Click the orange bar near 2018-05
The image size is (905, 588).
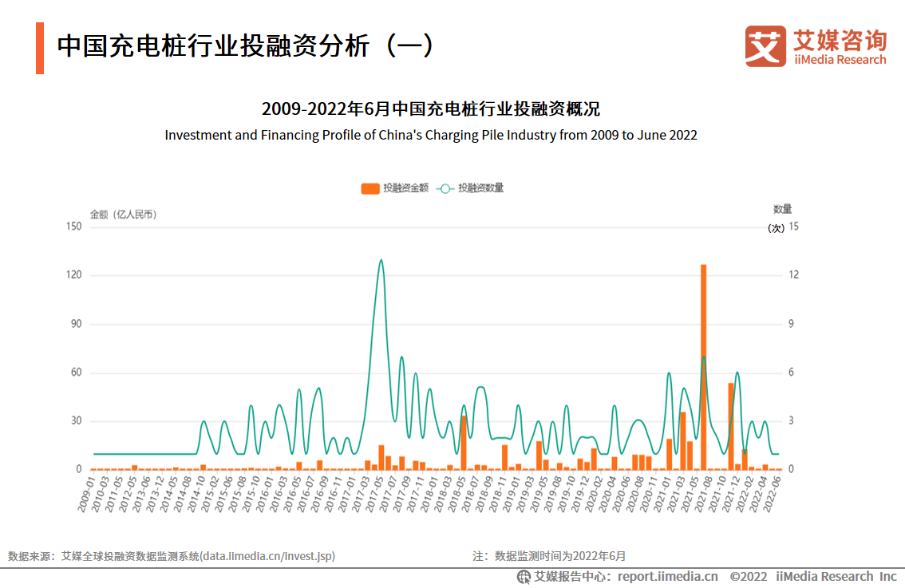pyautogui.click(x=463, y=443)
